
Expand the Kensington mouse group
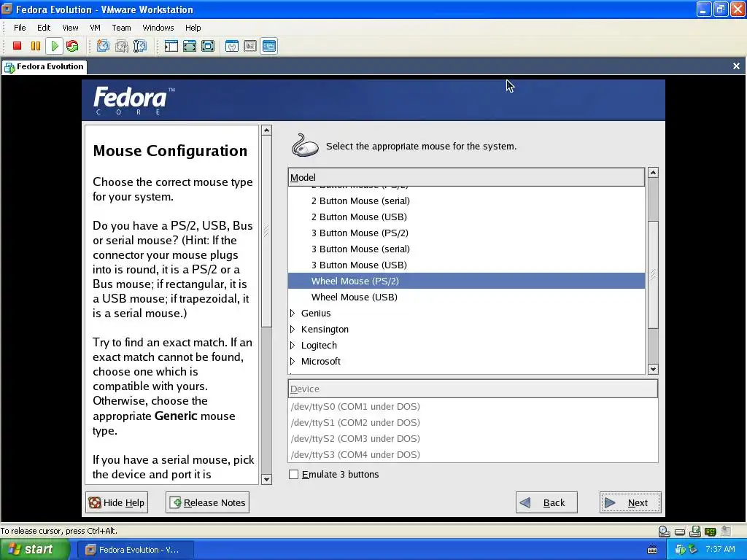(x=293, y=329)
